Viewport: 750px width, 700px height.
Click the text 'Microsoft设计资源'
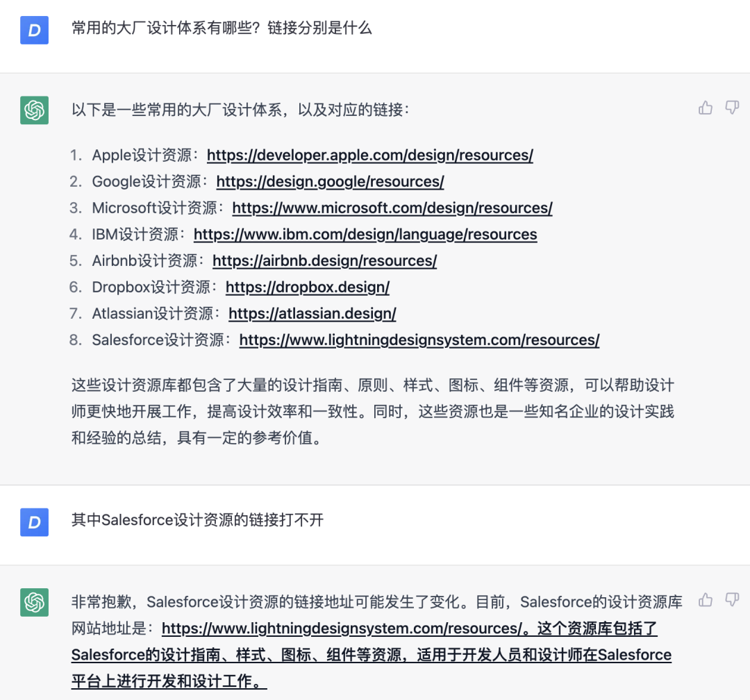coord(154,208)
